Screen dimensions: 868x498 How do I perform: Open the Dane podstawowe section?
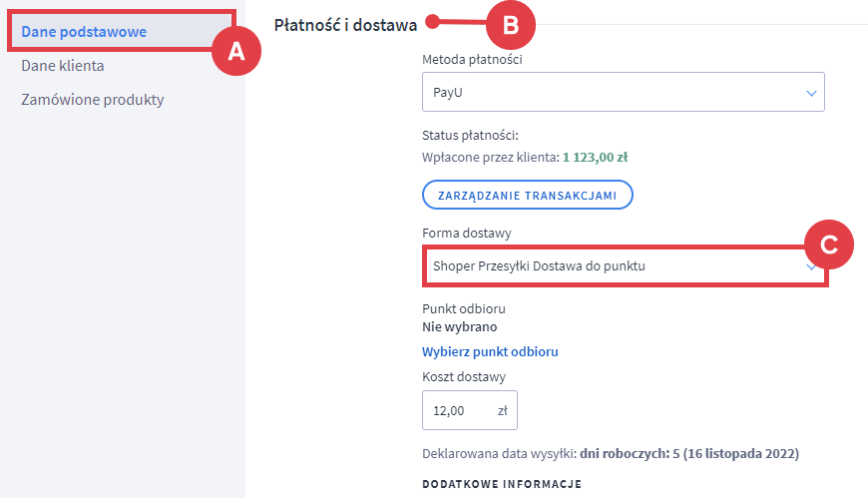click(x=84, y=32)
